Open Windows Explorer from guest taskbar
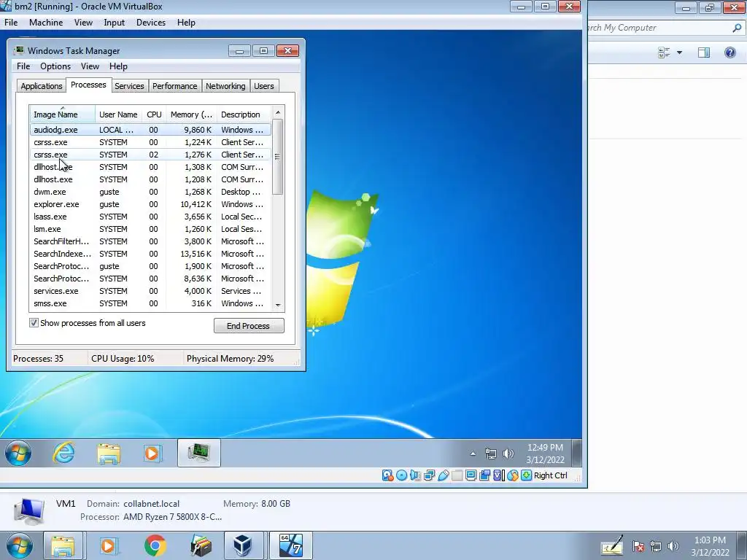 [109, 453]
